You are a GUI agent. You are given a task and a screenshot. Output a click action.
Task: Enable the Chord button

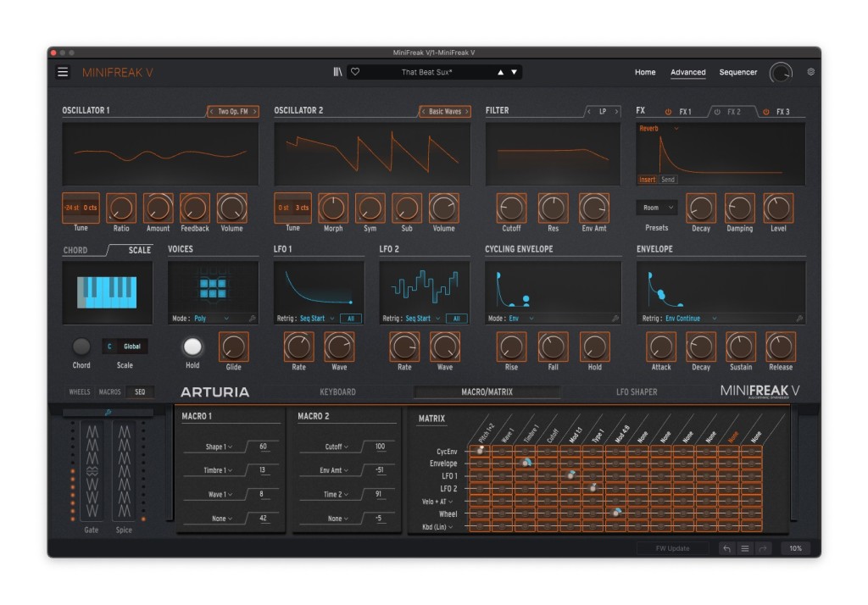point(81,347)
